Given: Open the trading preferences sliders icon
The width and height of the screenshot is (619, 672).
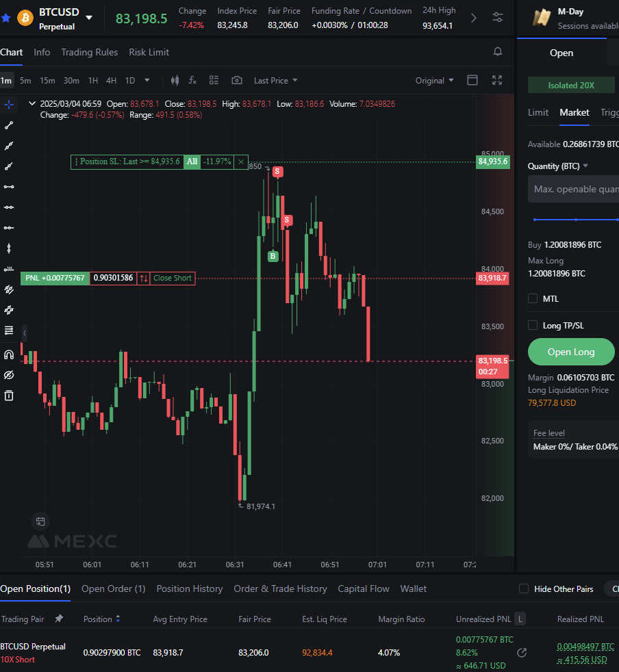Looking at the screenshot, I should coord(498,18).
